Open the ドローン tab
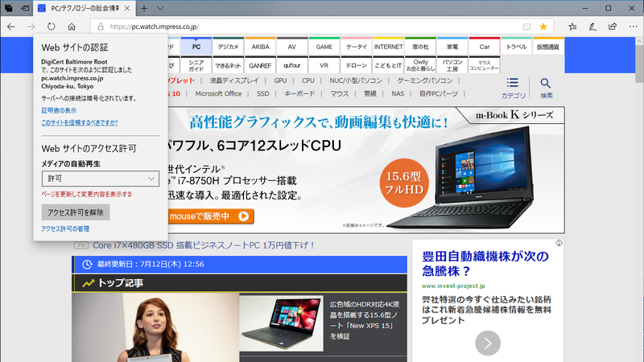Viewport: 644px width, 362px height. [356, 65]
